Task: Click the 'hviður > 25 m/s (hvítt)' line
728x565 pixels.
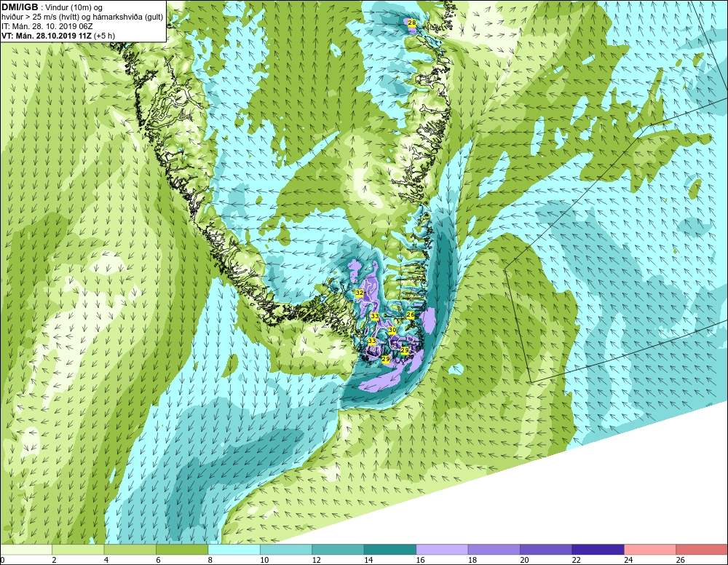Action: pos(39,17)
